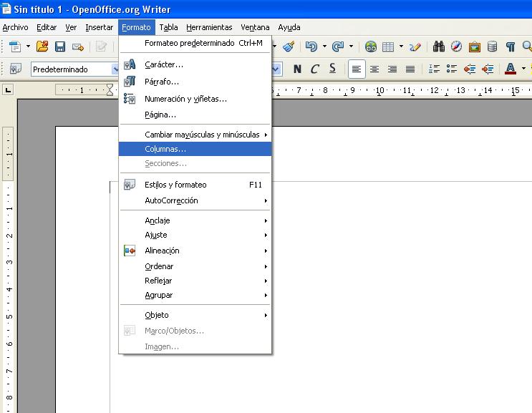This screenshot has width=532, height=413.
Task: Click the Data Sources database icon
Action: coord(492,47)
